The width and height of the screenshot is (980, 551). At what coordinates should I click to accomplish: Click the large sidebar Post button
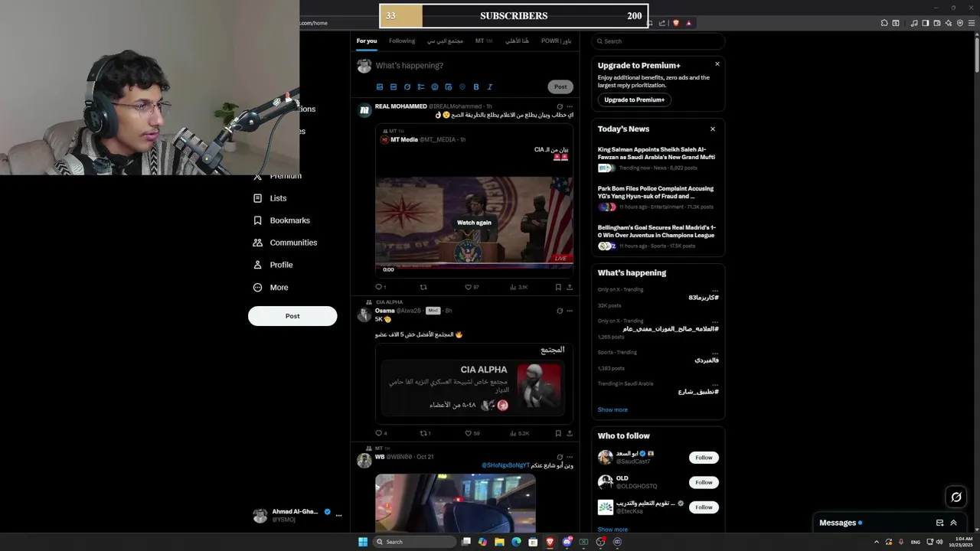[x=292, y=316]
